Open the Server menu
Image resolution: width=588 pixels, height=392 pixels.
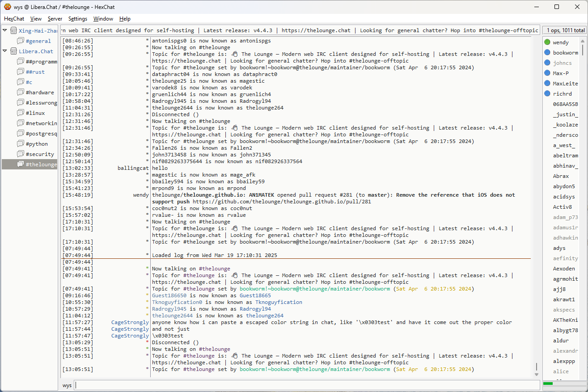click(x=55, y=19)
